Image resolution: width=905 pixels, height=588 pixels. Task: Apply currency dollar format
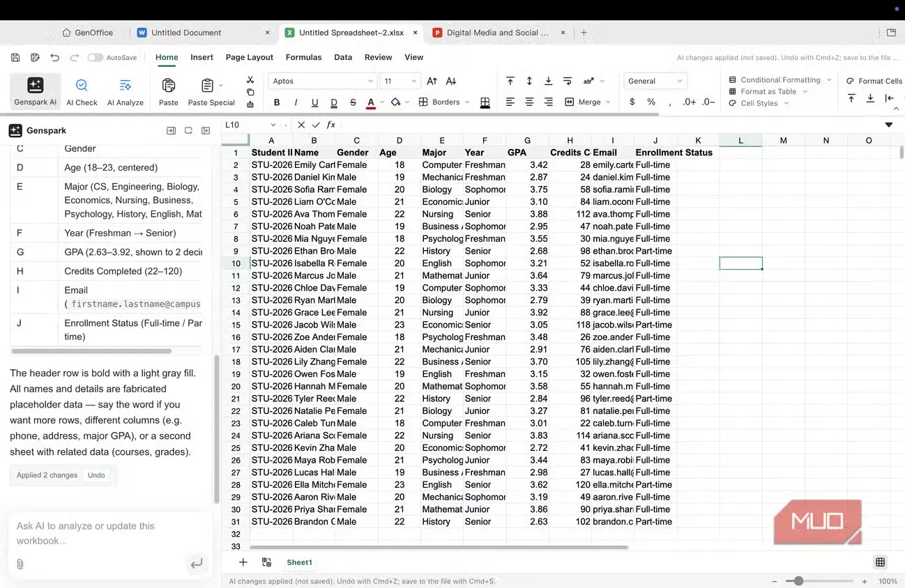click(x=632, y=102)
